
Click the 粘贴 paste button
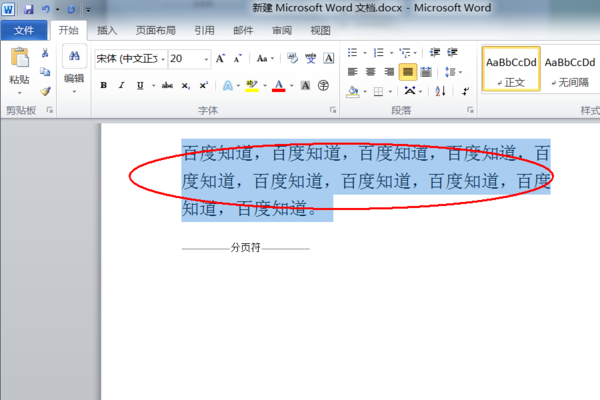pos(20,71)
